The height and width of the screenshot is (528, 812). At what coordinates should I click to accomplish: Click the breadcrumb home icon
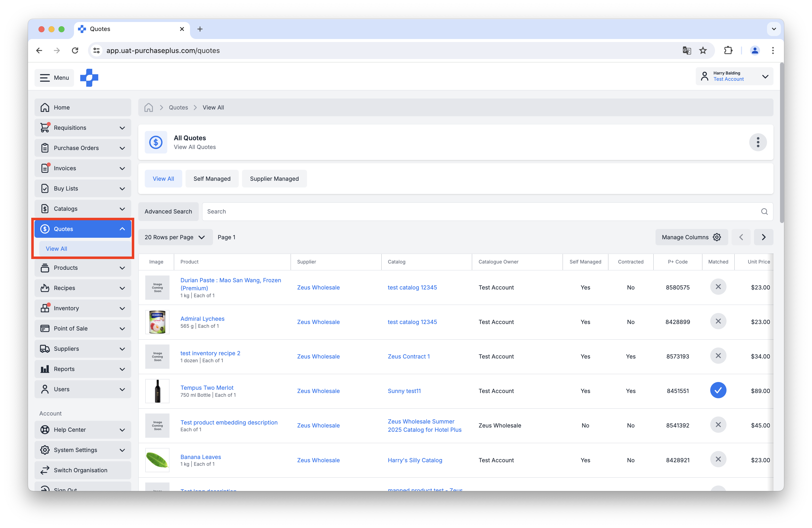click(149, 107)
